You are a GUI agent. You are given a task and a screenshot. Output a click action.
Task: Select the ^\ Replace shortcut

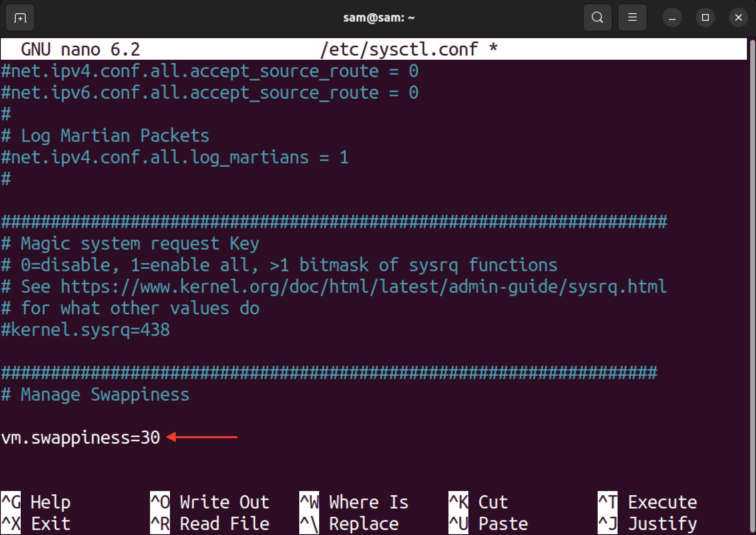349,523
